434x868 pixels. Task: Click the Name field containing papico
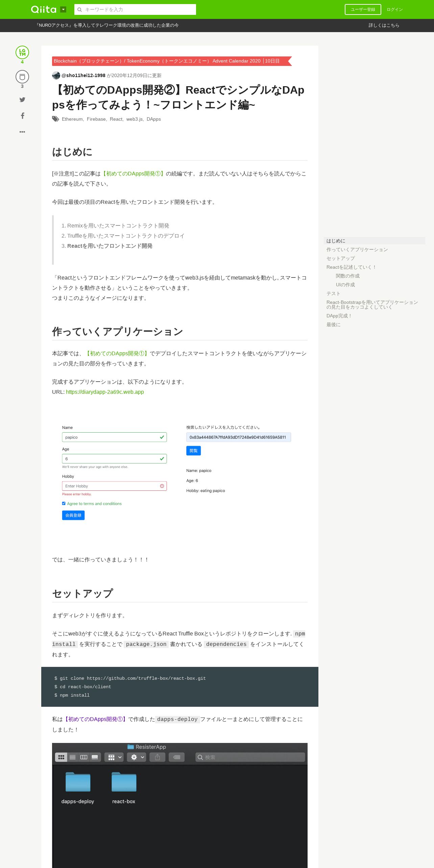click(114, 437)
